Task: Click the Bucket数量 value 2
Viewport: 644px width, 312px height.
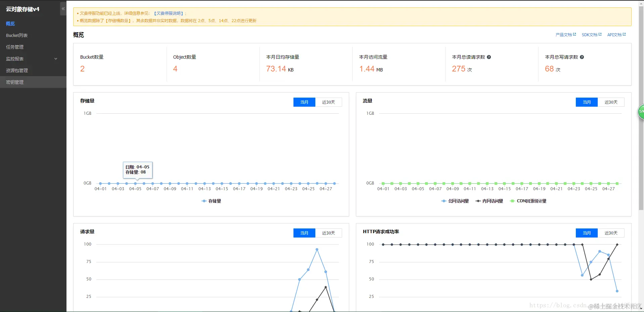Action: click(82, 69)
